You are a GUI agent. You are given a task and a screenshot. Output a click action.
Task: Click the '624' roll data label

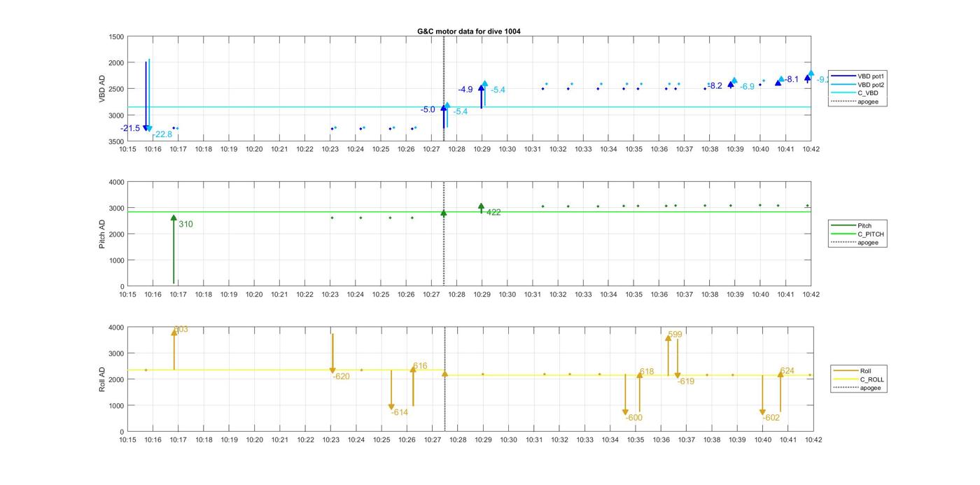coord(787,372)
